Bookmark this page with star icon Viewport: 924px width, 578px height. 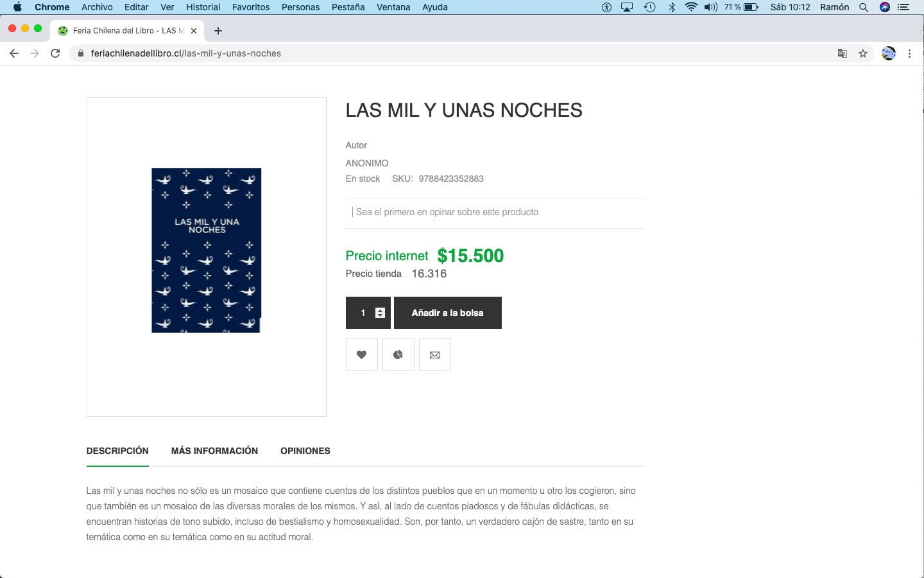[863, 53]
